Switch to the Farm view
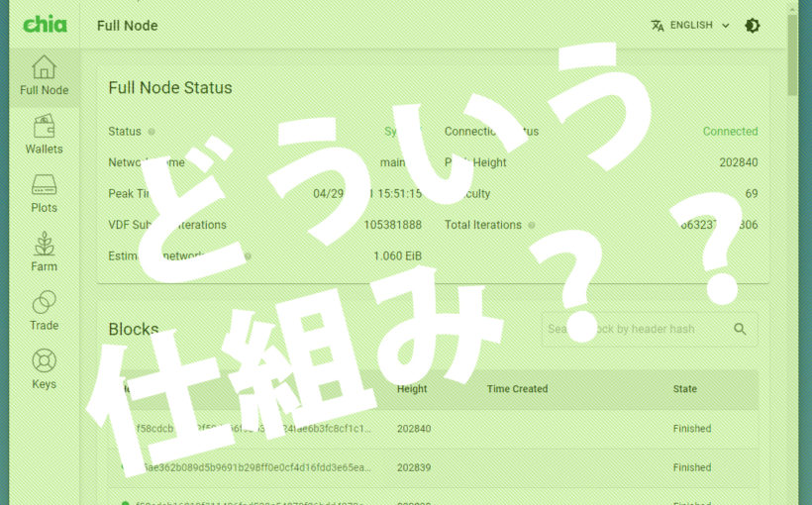 click(44, 252)
